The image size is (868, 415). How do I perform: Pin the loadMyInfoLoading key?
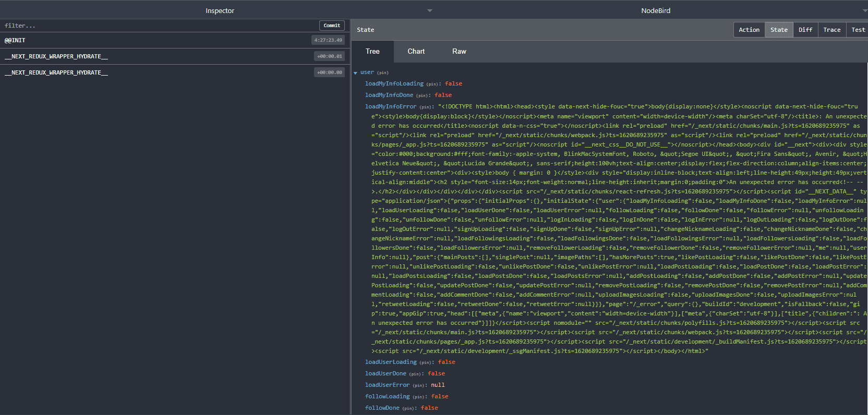point(432,84)
